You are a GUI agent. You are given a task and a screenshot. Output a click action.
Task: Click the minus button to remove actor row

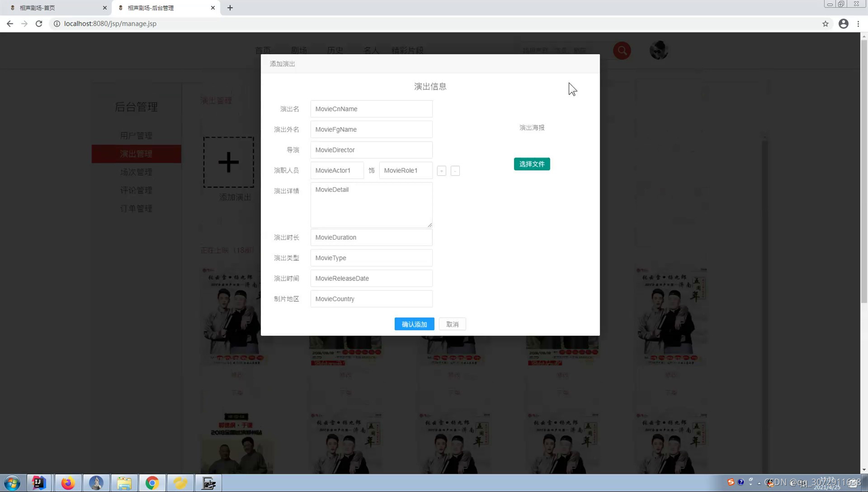tap(455, 170)
